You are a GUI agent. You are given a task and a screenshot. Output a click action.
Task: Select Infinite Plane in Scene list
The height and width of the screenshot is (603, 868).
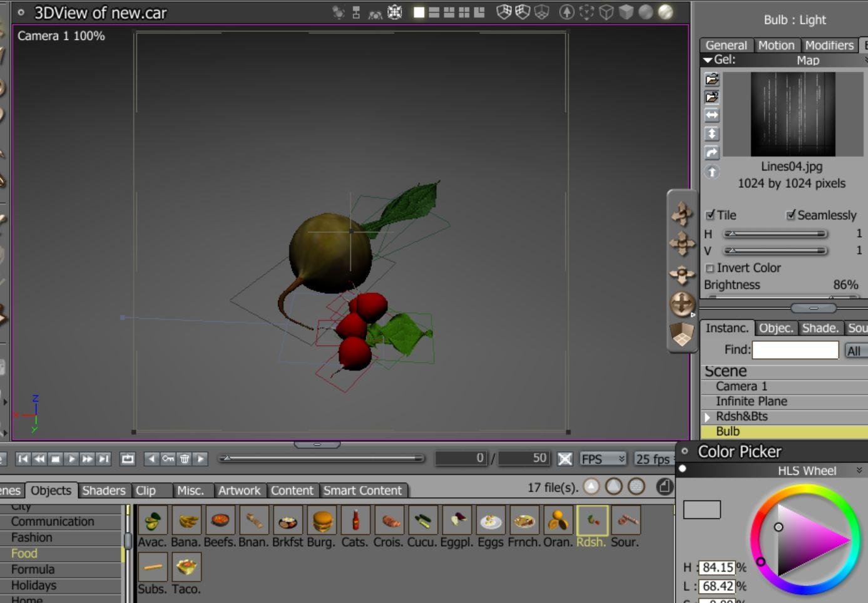(784, 401)
